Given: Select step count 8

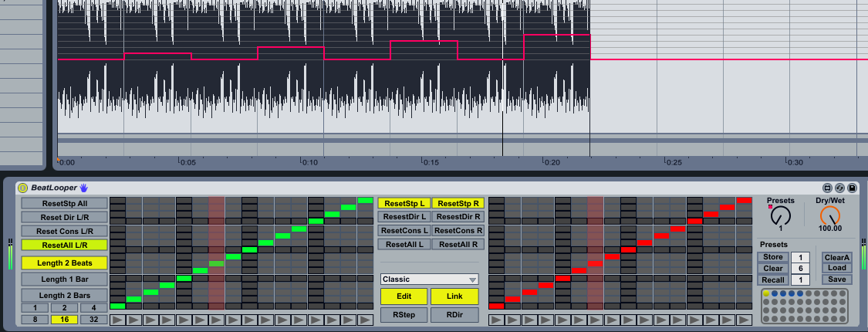Looking at the screenshot, I should tap(35, 320).
